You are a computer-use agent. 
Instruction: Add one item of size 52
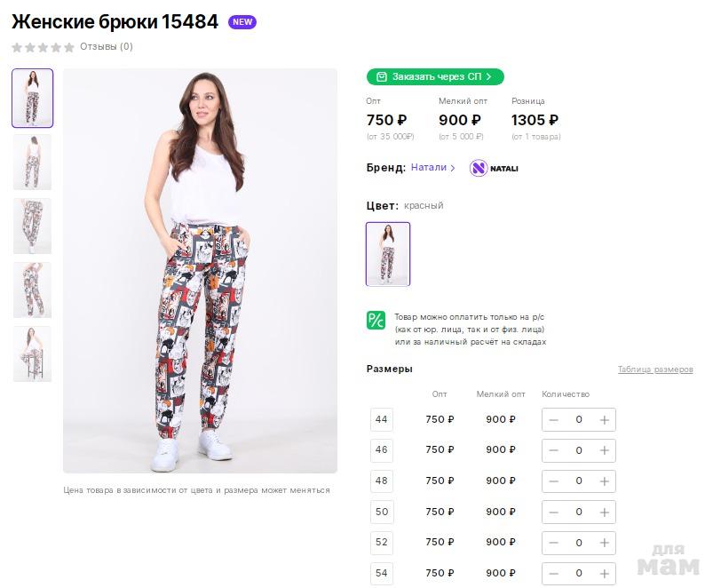pyautogui.click(x=604, y=543)
